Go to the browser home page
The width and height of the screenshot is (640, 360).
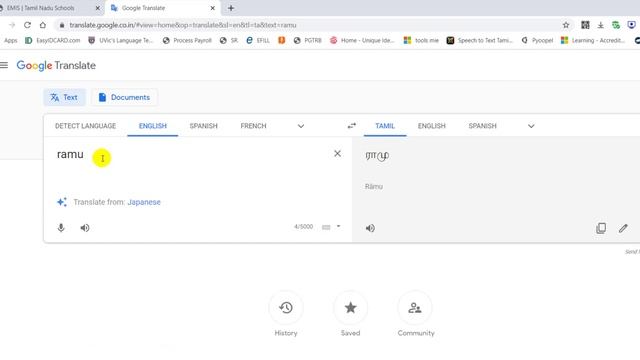43,25
